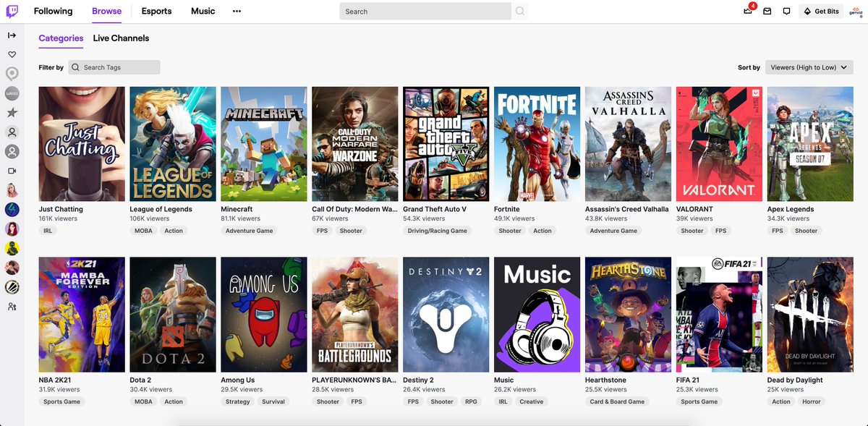Open the blonde streamer avatar in sidebar
The image size is (868, 426).
(12, 190)
